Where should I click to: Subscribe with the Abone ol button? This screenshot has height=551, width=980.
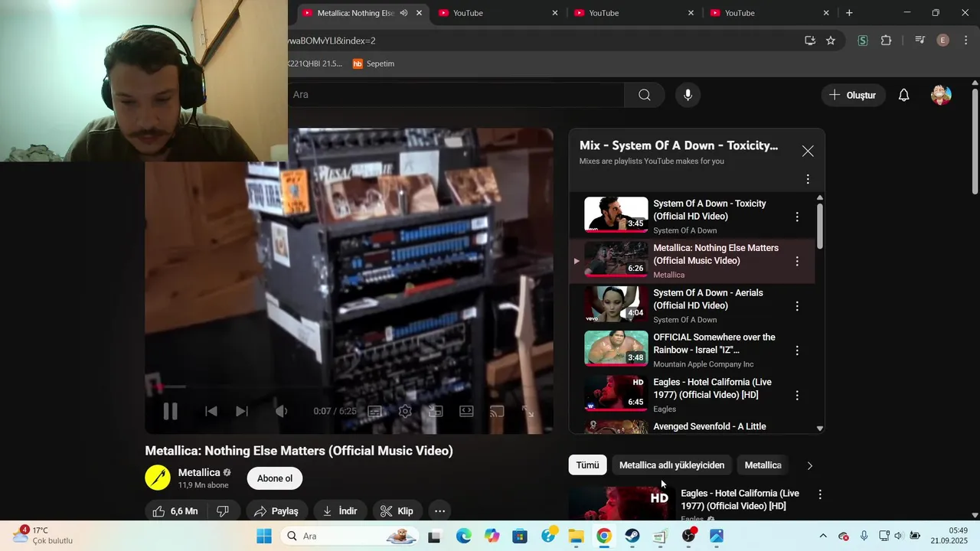[275, 478]
